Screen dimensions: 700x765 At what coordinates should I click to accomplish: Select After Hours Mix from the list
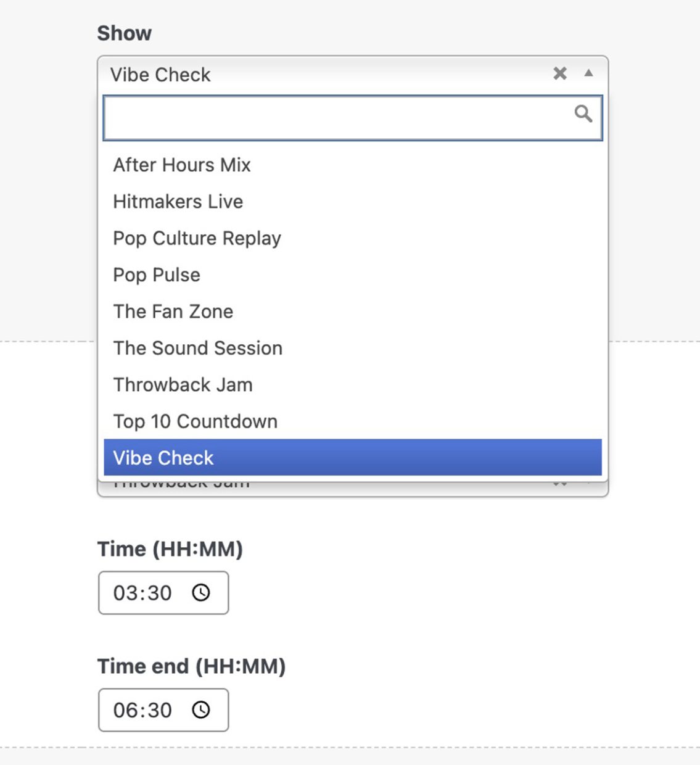pyautogui.click(x=181, y=165)
